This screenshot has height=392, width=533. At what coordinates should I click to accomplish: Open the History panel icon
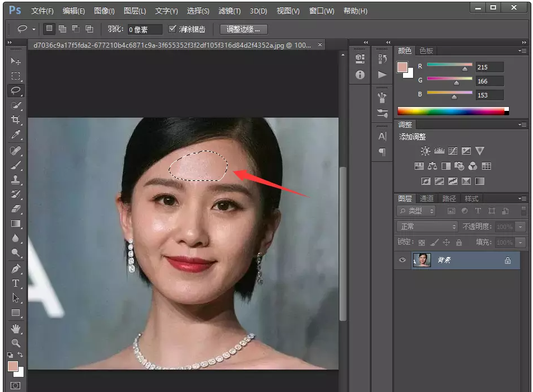[x=383, y=59]
